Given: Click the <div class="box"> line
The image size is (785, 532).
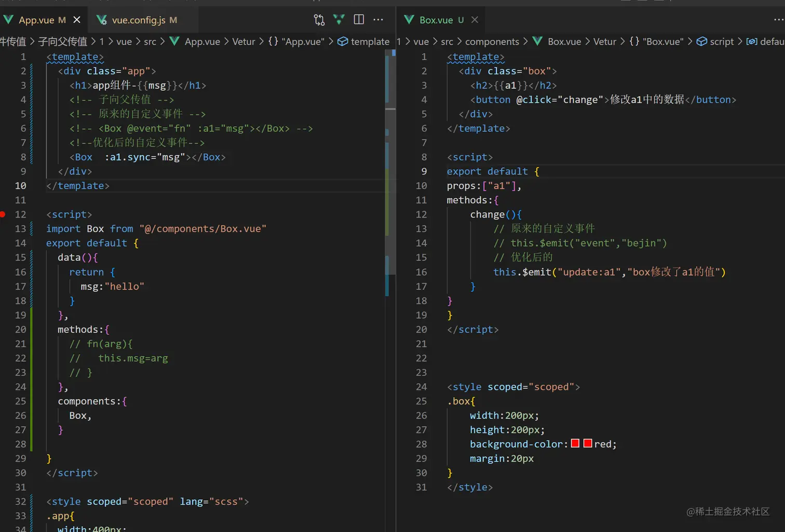Looking at the screenshot, I should [x=508, y=71].
